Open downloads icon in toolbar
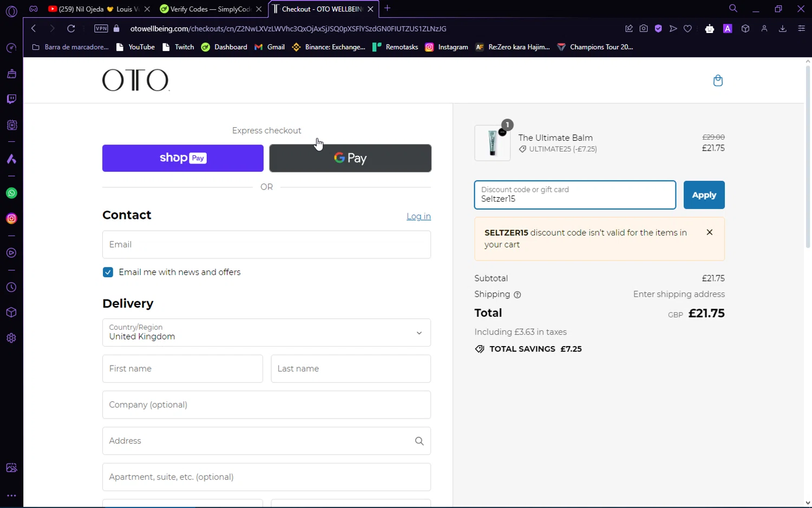812x508 pixels. (x=782, y=29)
